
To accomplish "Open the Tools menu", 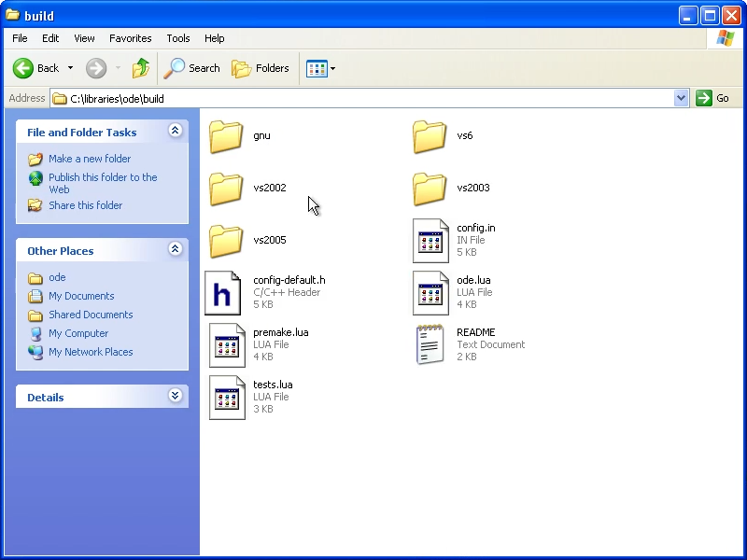I will point(177,38).
